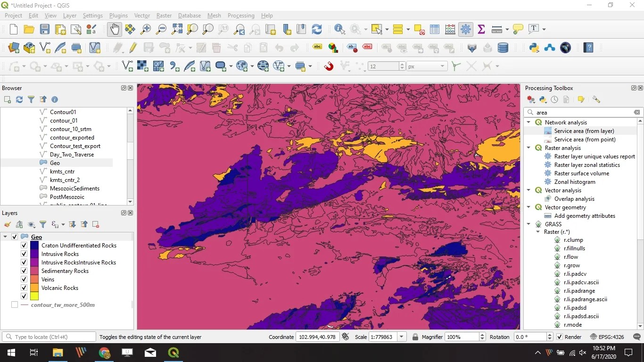
Task: Uncheck the Volcanic Rocks legend checkbox
Action: click(x=24, y=288)
